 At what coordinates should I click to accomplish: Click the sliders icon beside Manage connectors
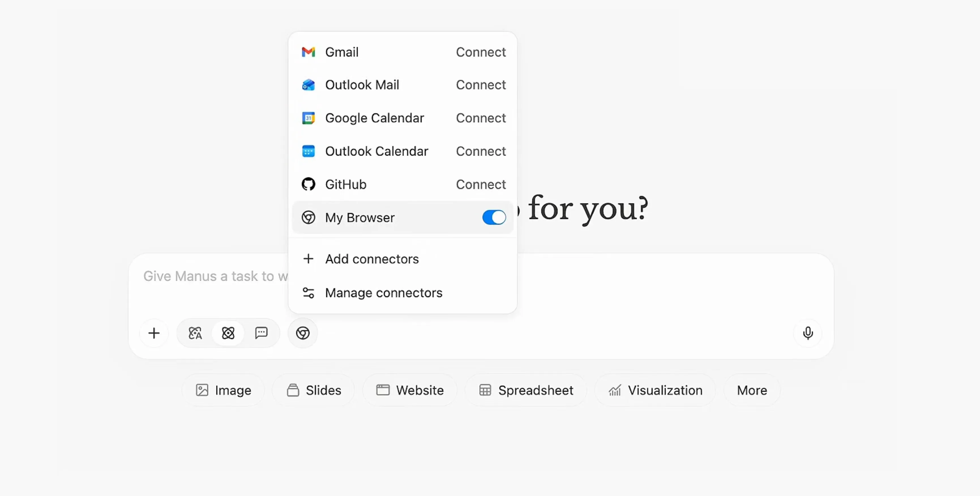click(x=308, y=292)
